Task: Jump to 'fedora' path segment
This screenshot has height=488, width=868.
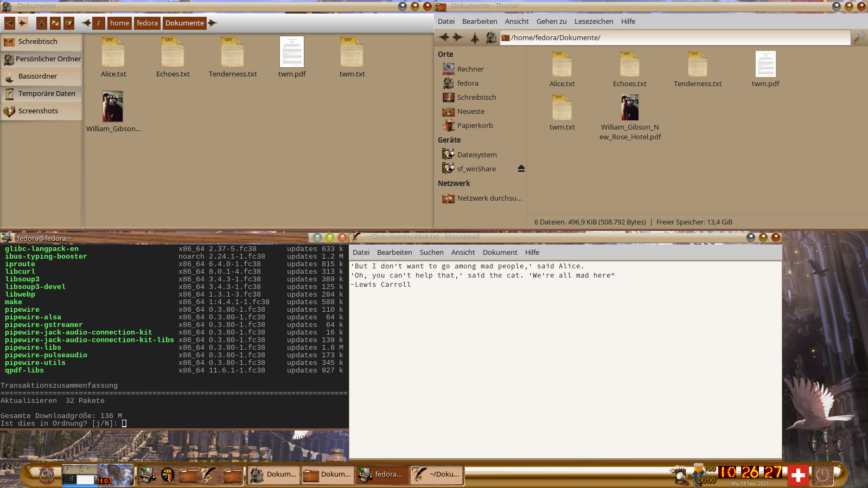Action: point(147,23)
